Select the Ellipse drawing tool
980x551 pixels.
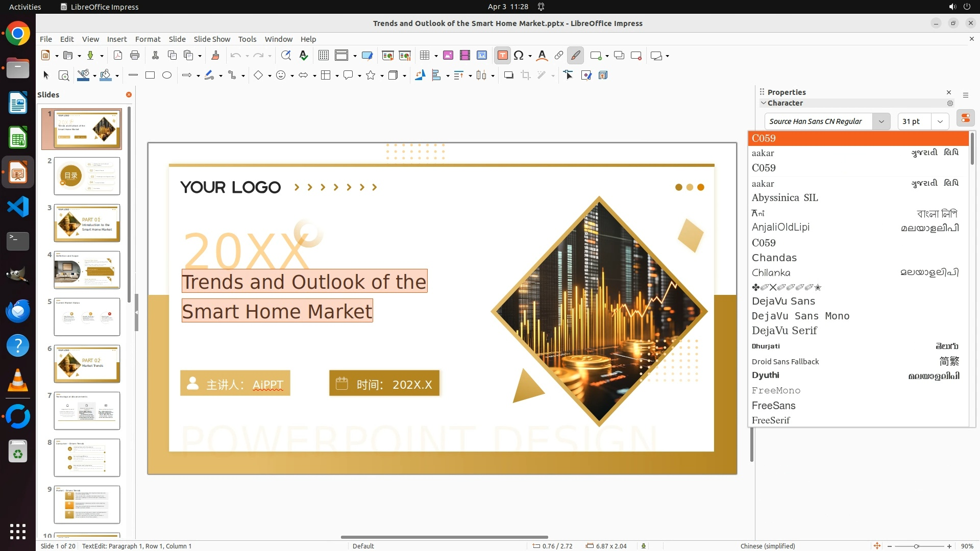[x=167, y=76]
